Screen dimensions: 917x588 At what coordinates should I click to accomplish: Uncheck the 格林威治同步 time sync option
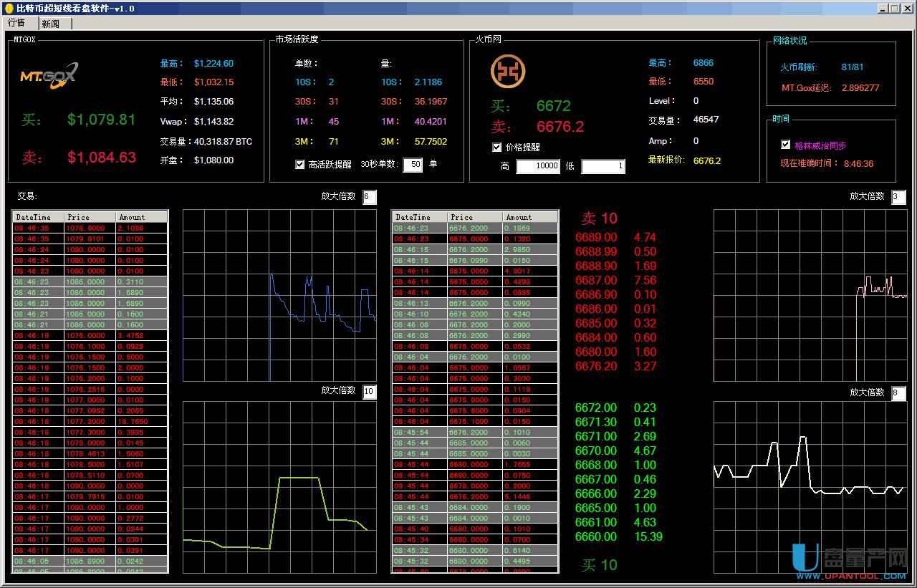click(785, 145)
